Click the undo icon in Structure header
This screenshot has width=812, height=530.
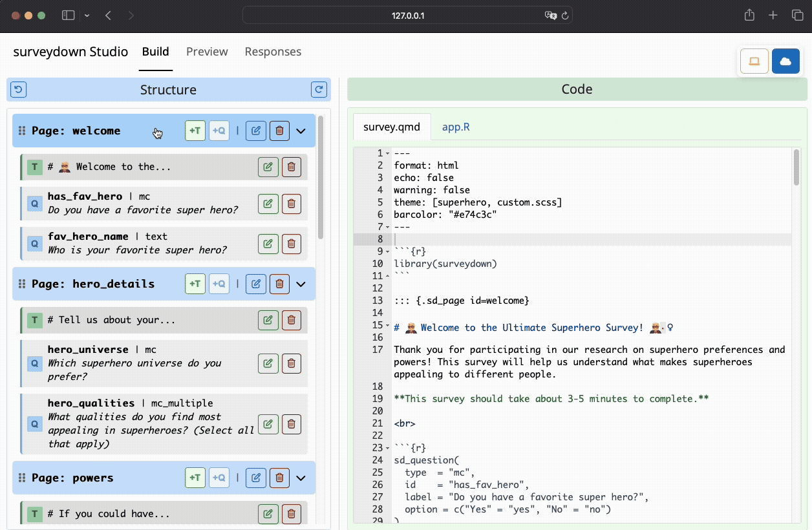(19, 90)
